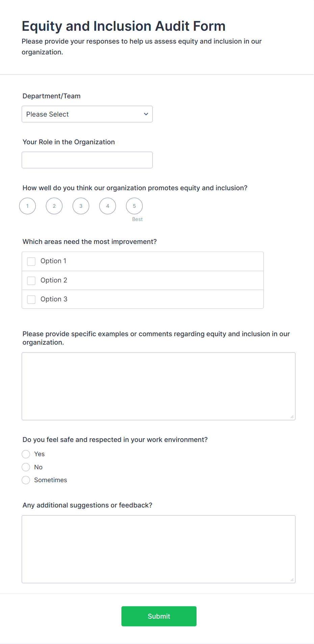Choose No for feeling safe
The image size is (314, 644).
point(26,467)
